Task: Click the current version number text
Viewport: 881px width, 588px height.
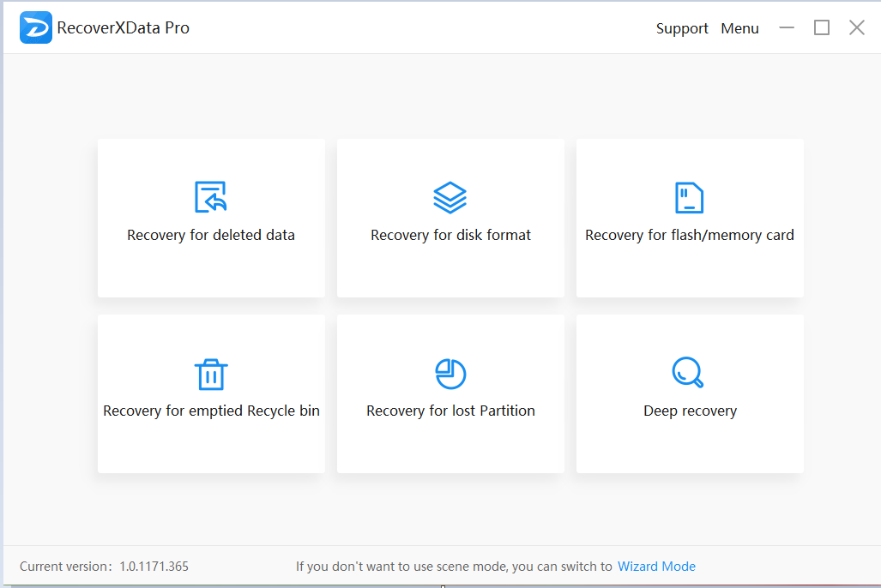Action: (x=154, y=567)
